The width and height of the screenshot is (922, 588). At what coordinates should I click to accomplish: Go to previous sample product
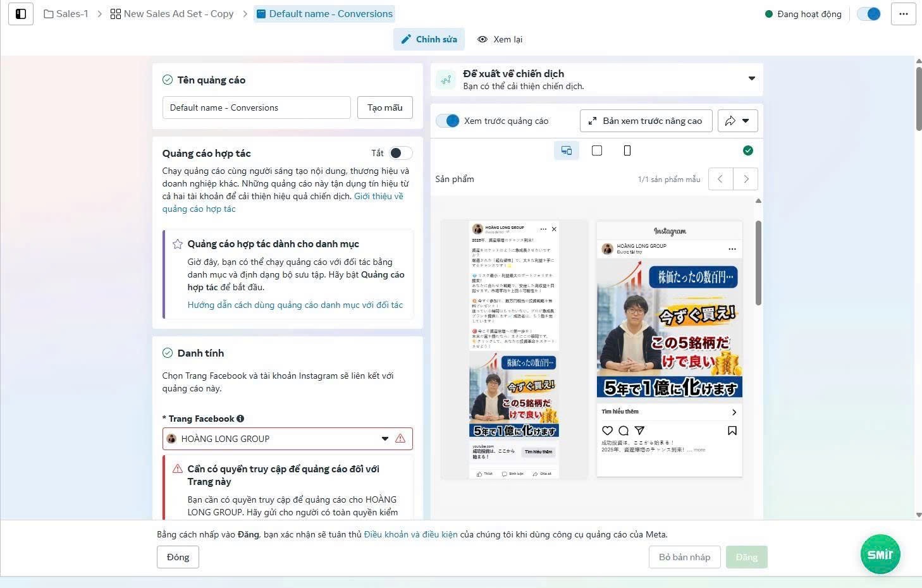click(x=720, y=179)
